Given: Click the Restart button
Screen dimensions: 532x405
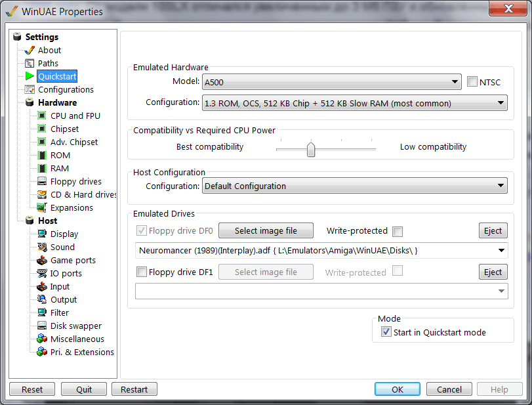Looking at the screenshot, I should (134, 389).
